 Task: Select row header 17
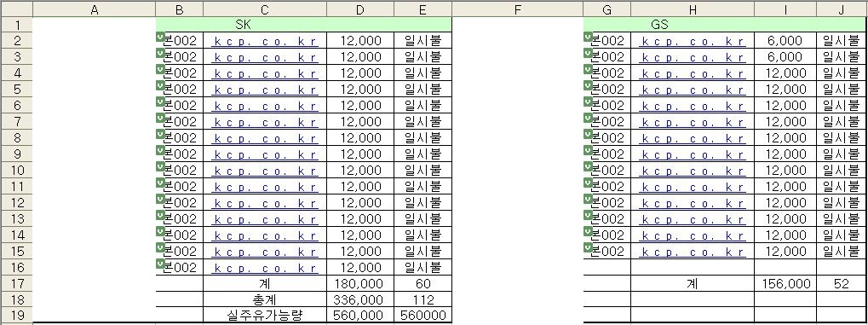pos(16,283)
